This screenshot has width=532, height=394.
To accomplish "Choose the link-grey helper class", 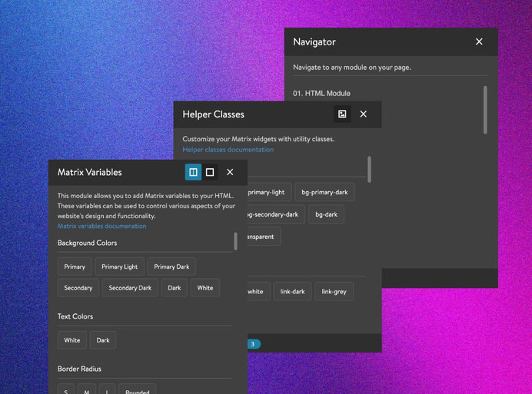I will click(334, 292).
